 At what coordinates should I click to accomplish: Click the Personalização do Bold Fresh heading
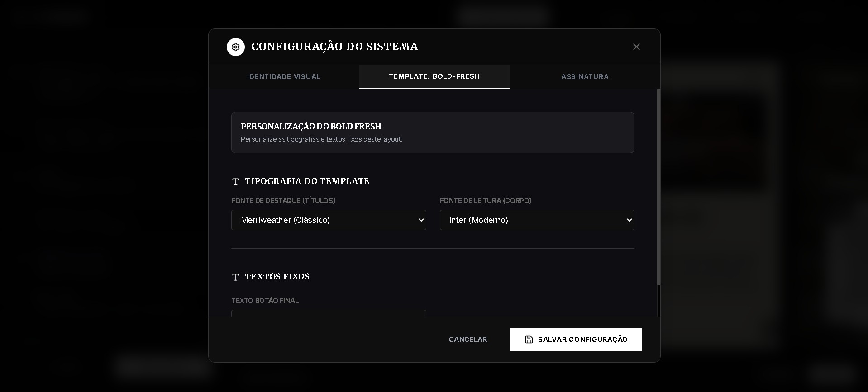(311, 127)
